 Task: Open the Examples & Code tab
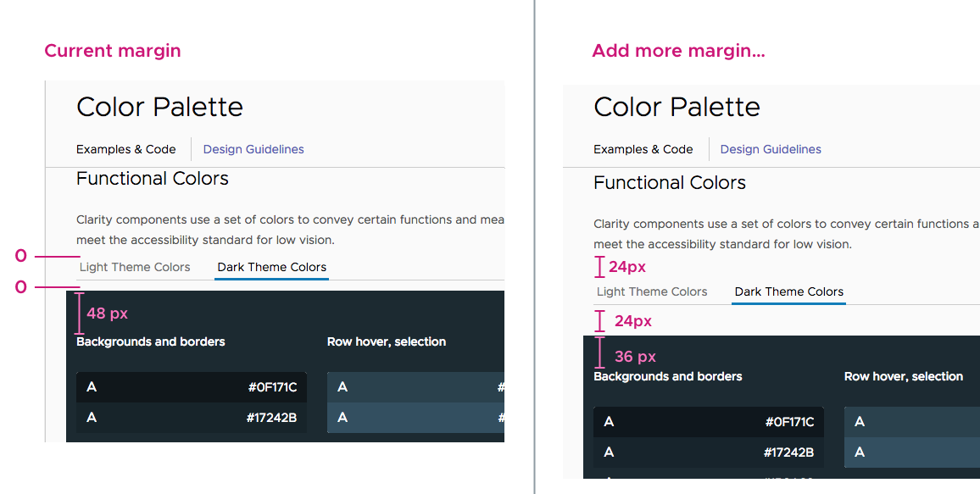[x=125, y=149]
